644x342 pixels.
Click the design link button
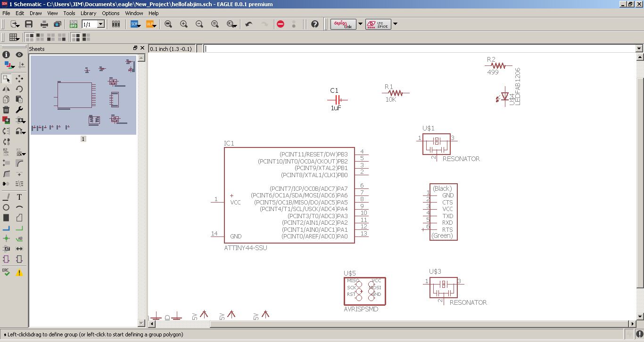coord(343,24)
